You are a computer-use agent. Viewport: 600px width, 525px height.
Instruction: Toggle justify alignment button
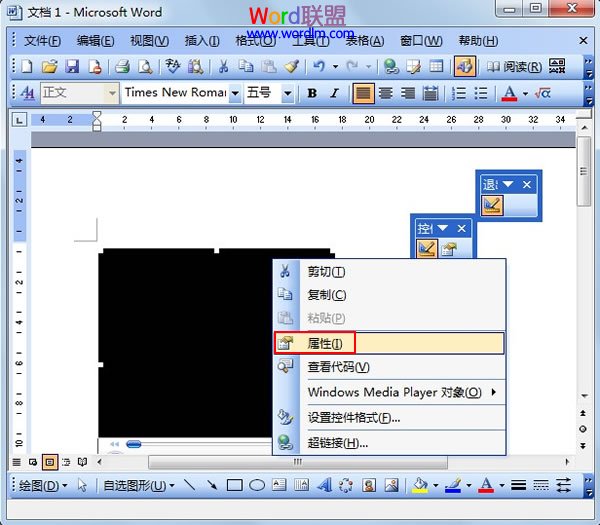point(363,93)
